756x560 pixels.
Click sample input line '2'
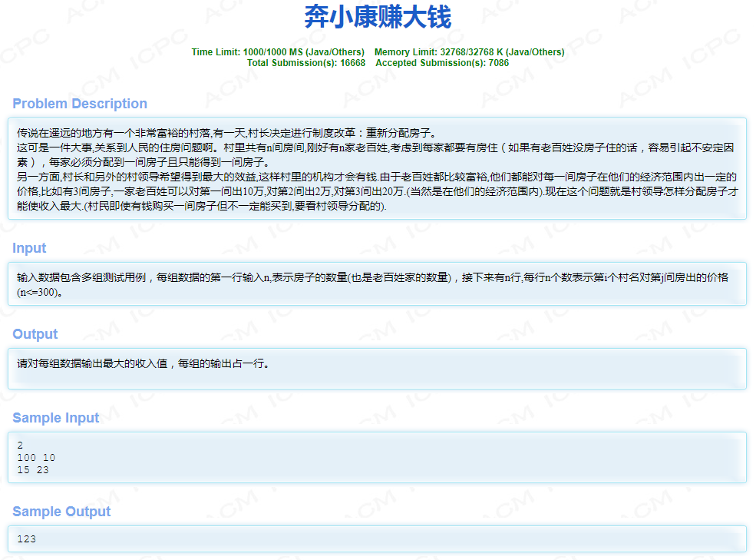click(x=20, y=445)
